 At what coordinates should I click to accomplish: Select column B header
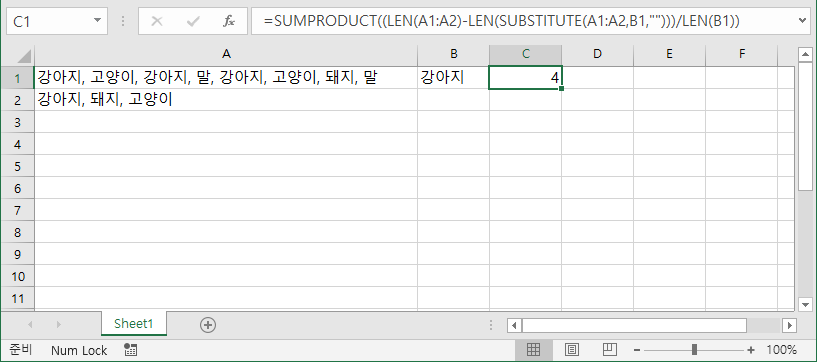click(x=453, y=54)
